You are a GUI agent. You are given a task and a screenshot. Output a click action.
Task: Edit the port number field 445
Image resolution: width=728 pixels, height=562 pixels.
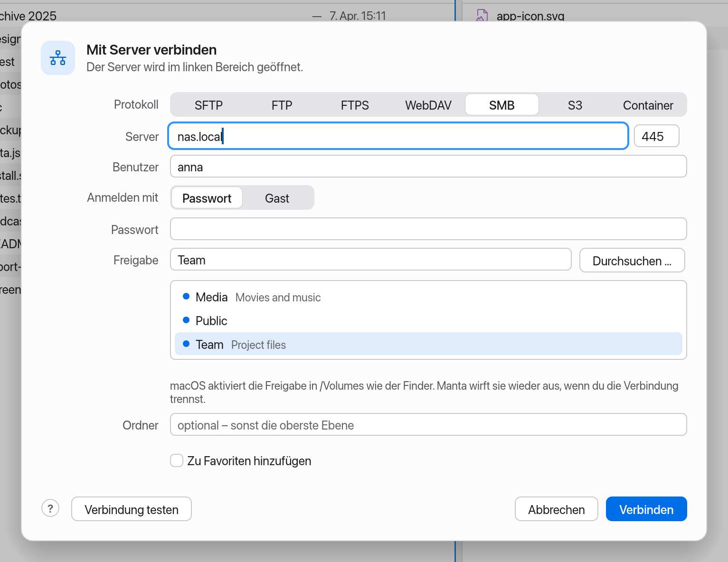coord(657,136)
